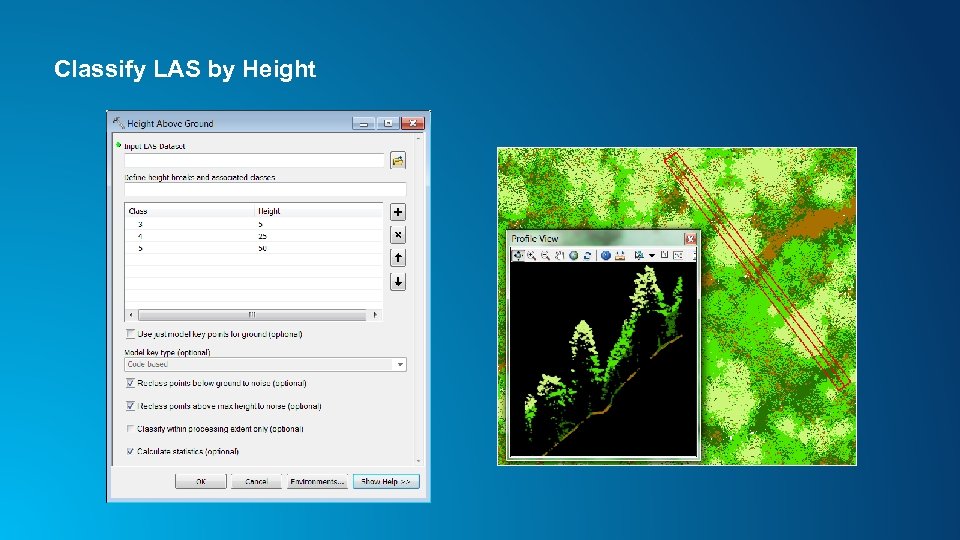960x540 pixels.
Task: Click the left scroll arrow of the class table
Action: point(131,315)
